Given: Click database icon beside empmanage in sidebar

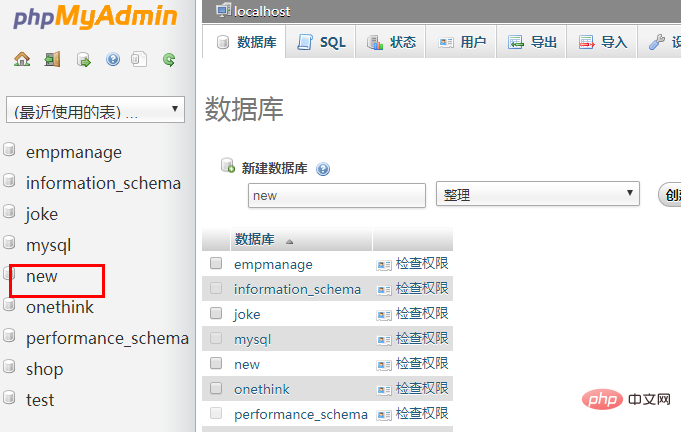Looking at the screenshot, I should click(9, 149).
